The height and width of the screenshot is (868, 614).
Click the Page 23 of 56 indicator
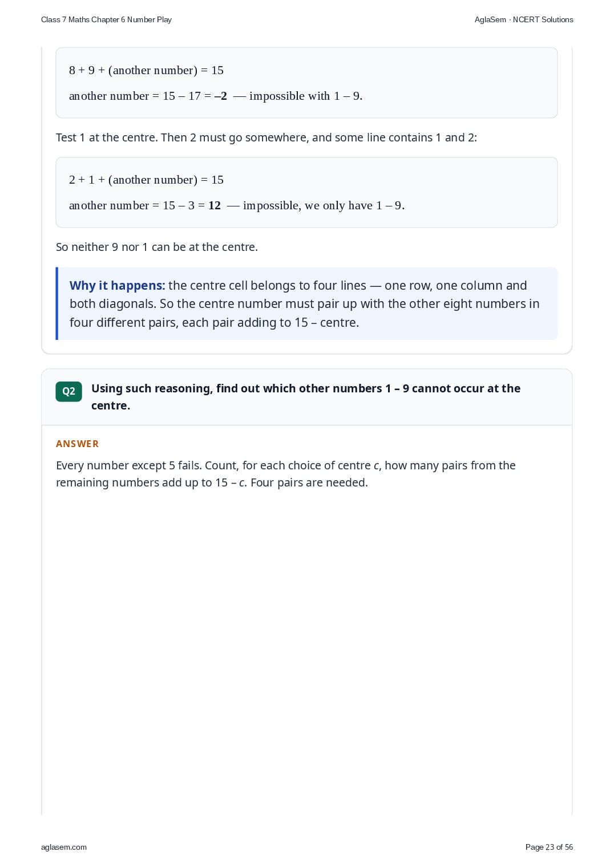click(549, 847)
